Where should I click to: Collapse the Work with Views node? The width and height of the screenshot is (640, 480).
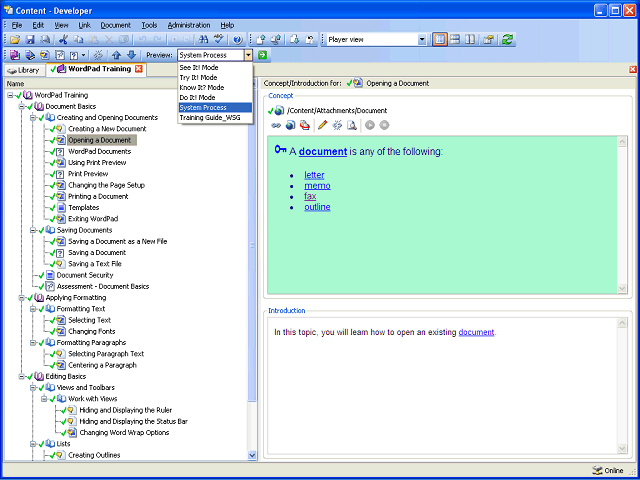tap(44, 399)
